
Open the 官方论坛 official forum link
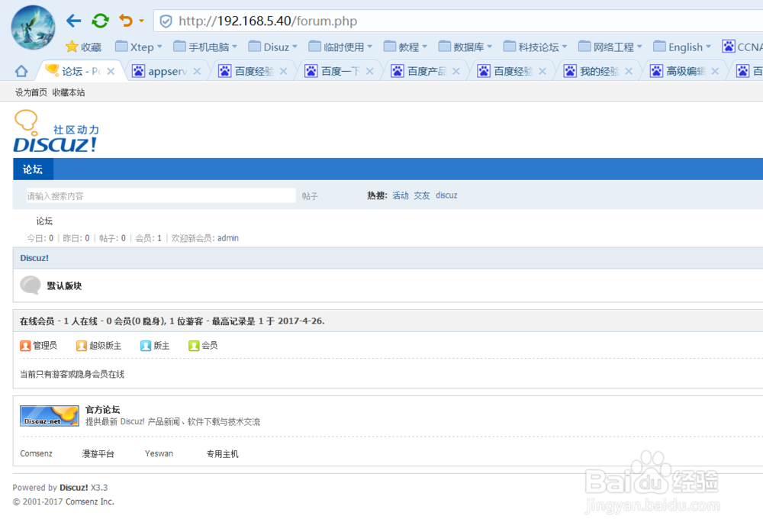[103, 409]
